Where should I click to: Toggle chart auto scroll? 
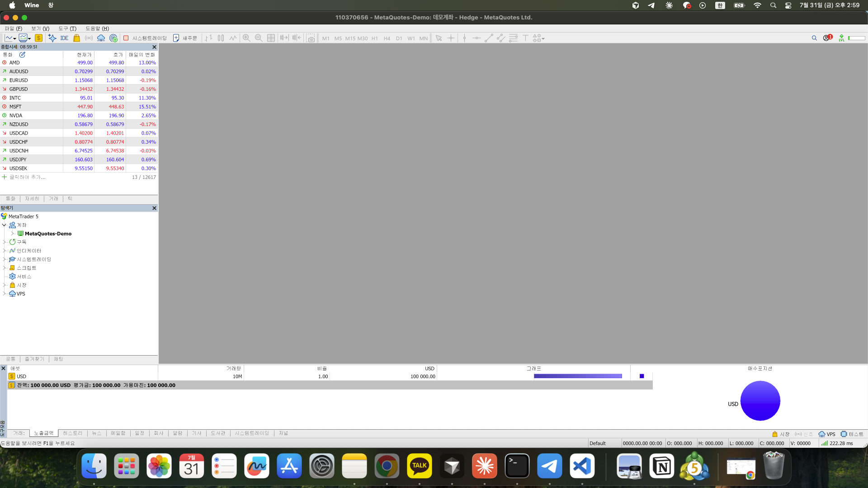click(284, 38)
